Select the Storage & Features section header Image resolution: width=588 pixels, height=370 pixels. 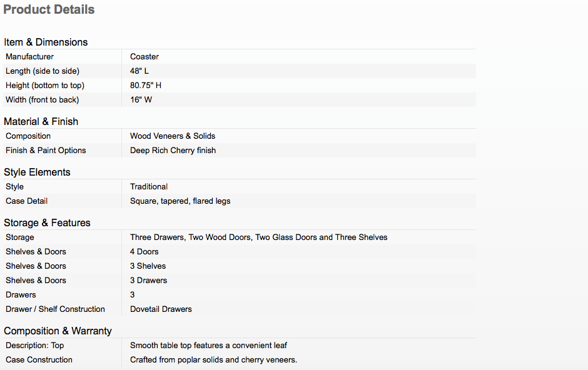pyautogui.click(x=48, y=223)
